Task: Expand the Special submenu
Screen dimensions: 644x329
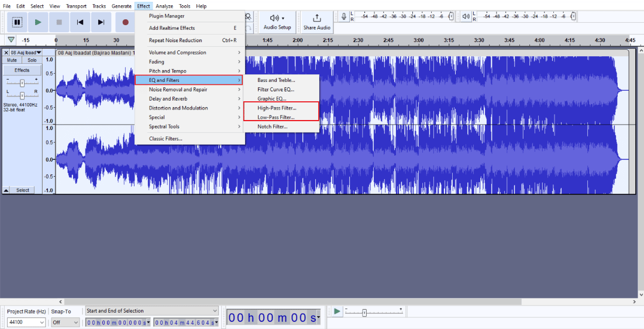Action: tap(190, 117)
